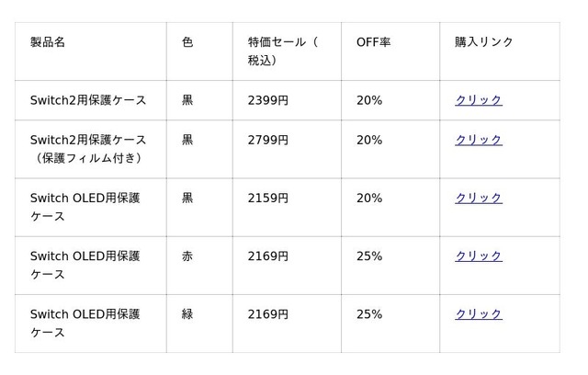Click the 25% discount in red case row
The height and width of the screenshot is (375, 588).
point(369,256)
